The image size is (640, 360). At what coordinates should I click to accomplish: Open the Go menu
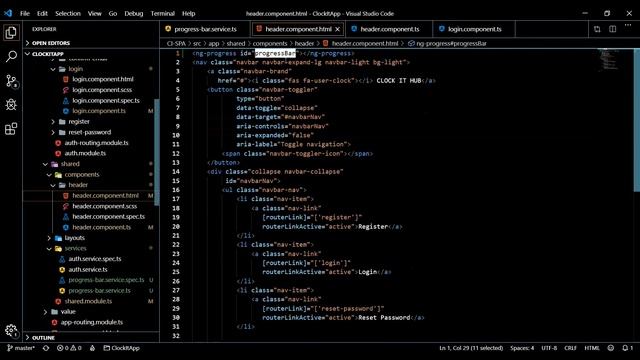pyautogui.click(x=113, y=13)
